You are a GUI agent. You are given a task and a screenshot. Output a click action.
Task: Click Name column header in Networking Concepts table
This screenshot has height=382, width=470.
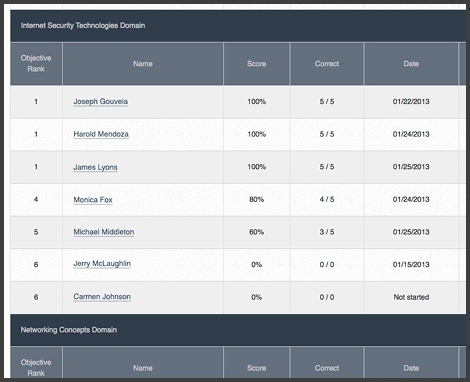(143, 363)
